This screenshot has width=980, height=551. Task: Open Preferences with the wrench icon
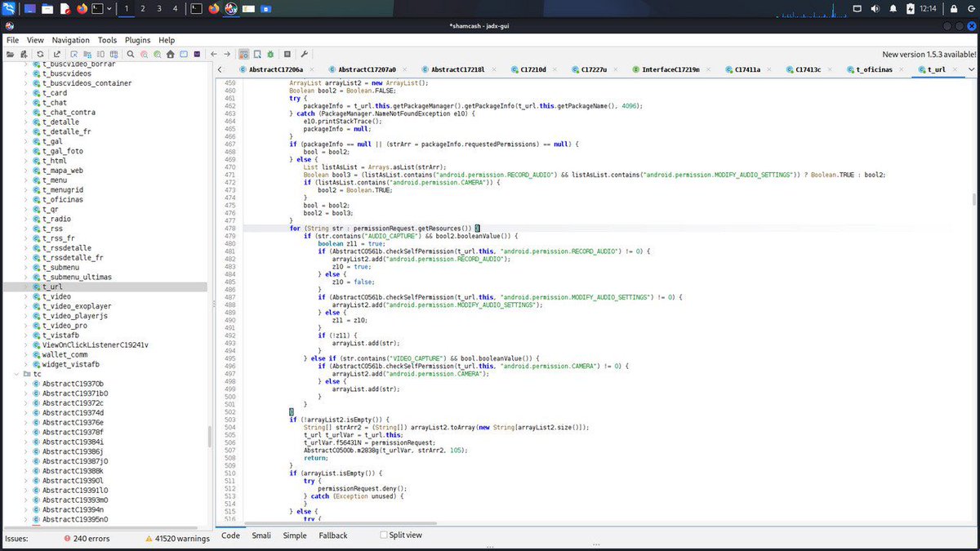[304, 54]
